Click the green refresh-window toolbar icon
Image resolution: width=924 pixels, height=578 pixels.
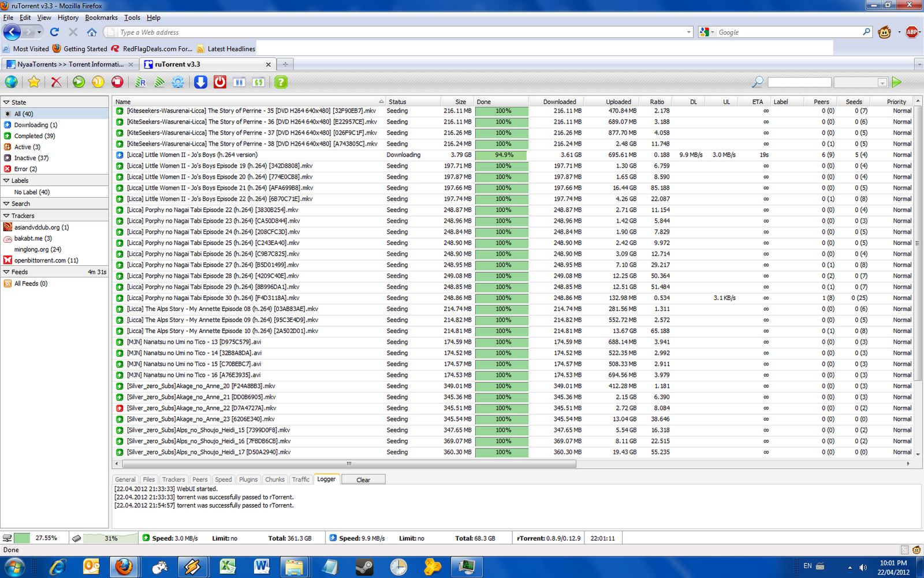click(x=259, y=82)
